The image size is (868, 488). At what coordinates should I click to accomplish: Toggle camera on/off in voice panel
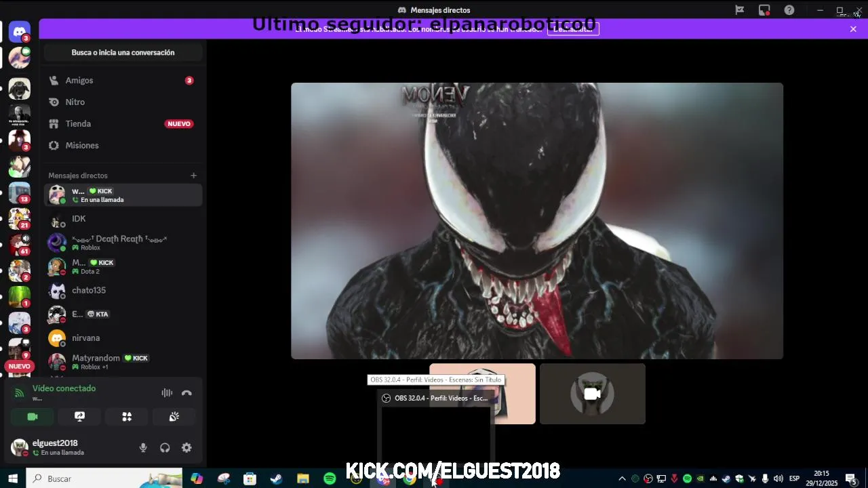pyautogui.click(x=33, y=417)
